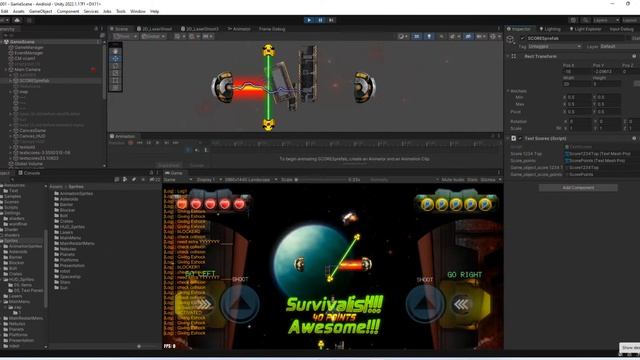
Task: Toggle 2D view mode in Scene
Action: (x=417, y=36)
